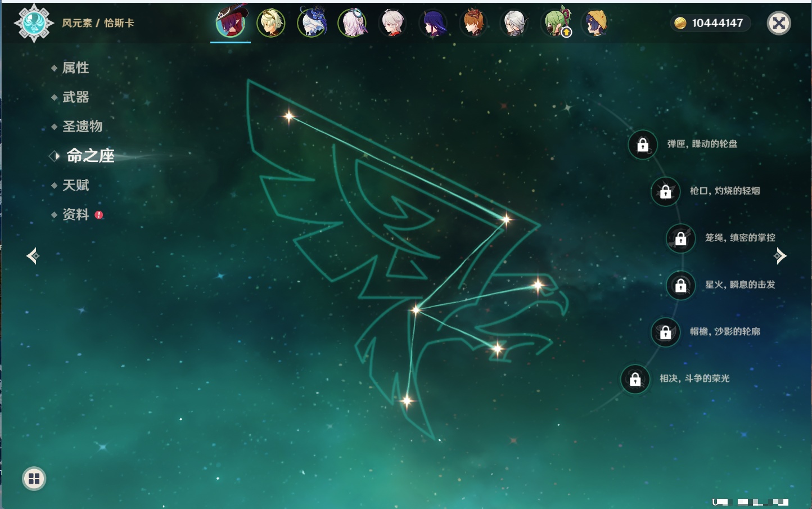The height and width of the screenshot is (509, 812).
Task: Open the grid menu button at bottom left
Action: tap(34, 479)
